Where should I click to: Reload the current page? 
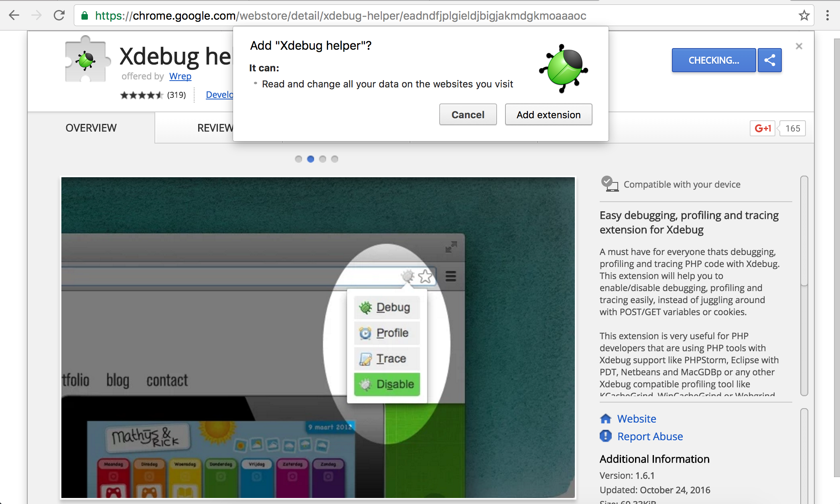click(x=59, y=15)
